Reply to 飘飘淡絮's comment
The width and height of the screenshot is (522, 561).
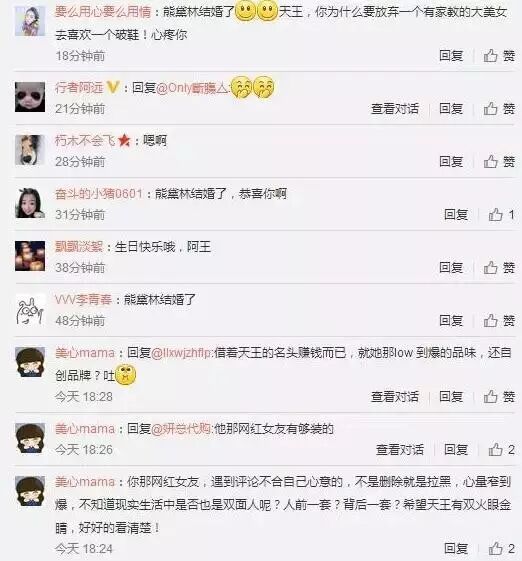pos(451,268)
